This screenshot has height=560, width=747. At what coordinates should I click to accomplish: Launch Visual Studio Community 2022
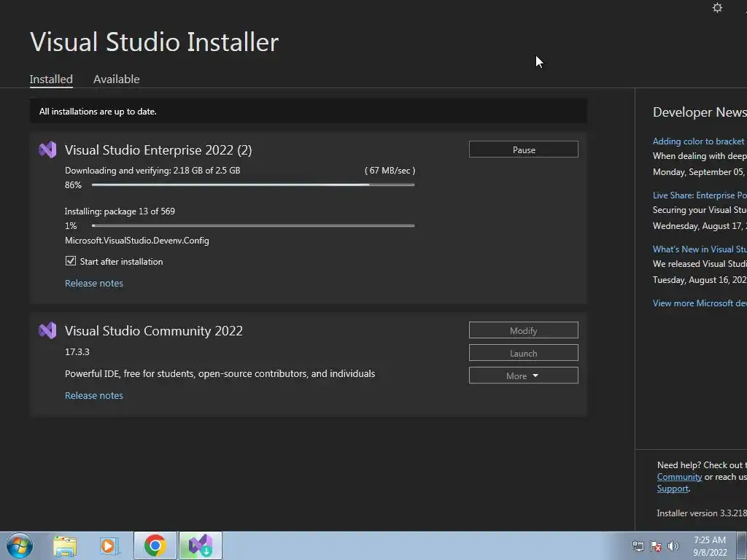click(524, 353)
